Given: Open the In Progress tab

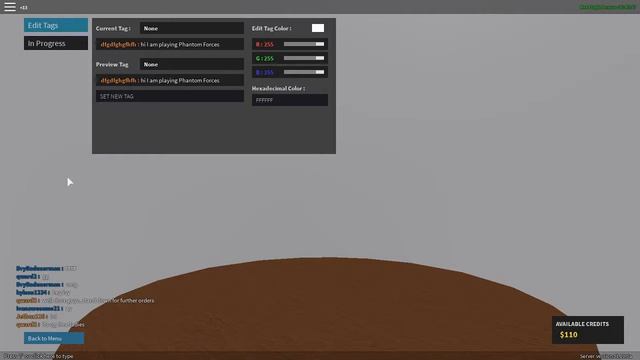Looking at the screenshot, I should coord(56,43).
